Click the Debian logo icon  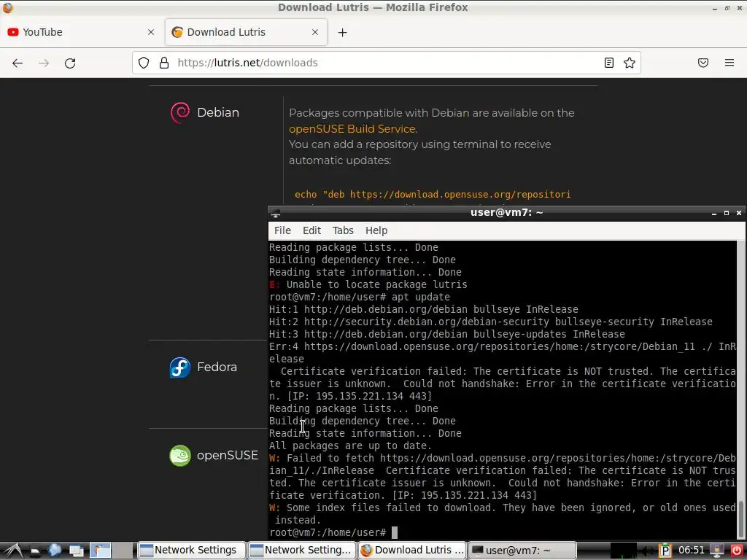point(180,113)
